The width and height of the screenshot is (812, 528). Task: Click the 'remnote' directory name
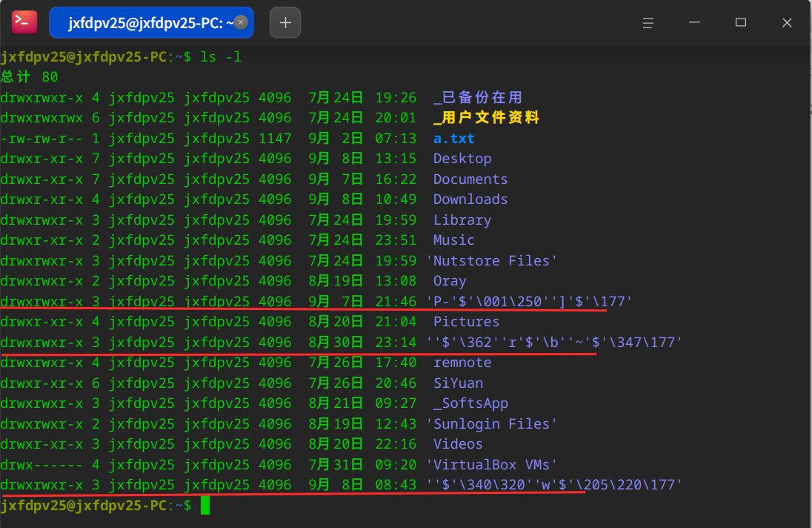(x=462, y=363)
